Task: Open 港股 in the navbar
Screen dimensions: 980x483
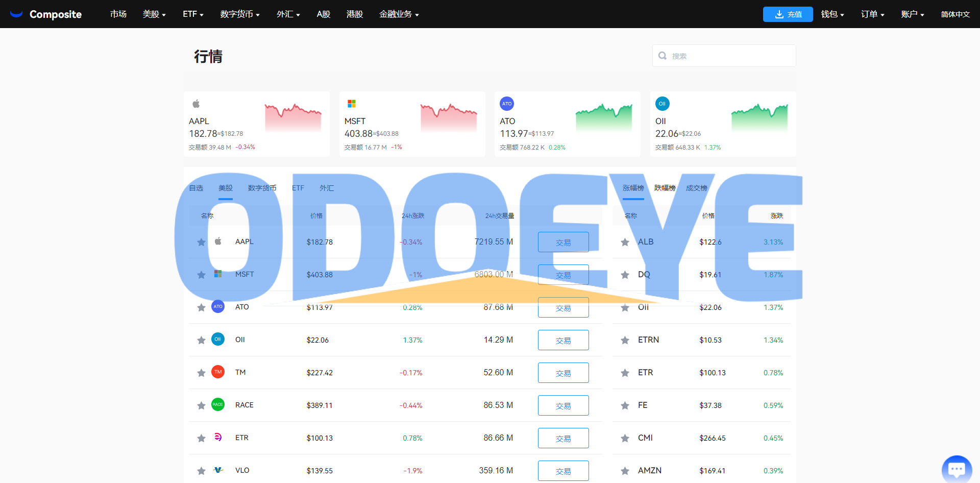Action: (355, 14)
